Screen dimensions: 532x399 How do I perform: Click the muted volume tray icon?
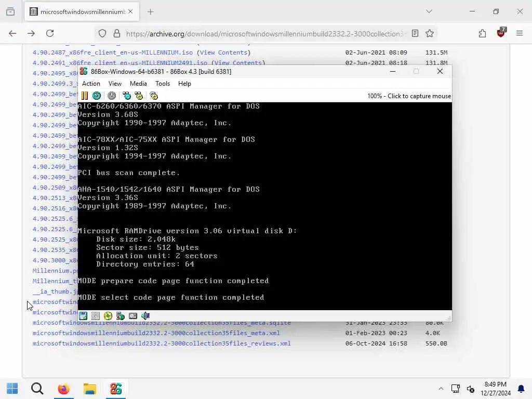471,389
